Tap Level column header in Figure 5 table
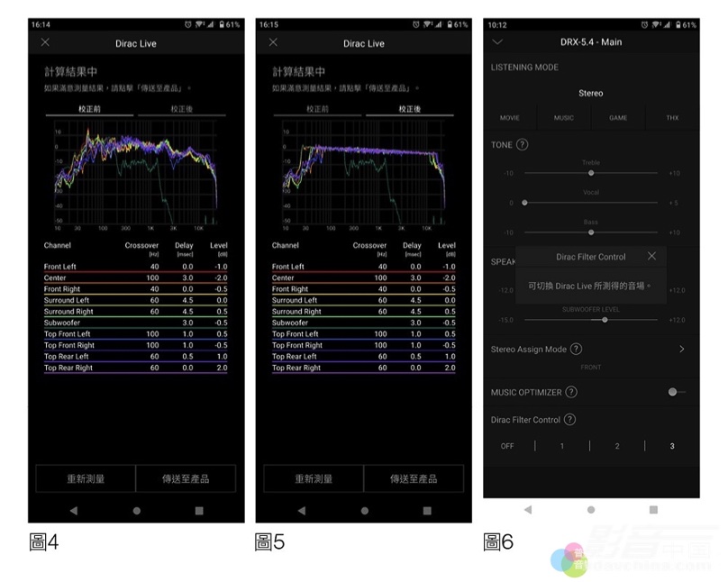The image size is (728, 582). [447, 248]
